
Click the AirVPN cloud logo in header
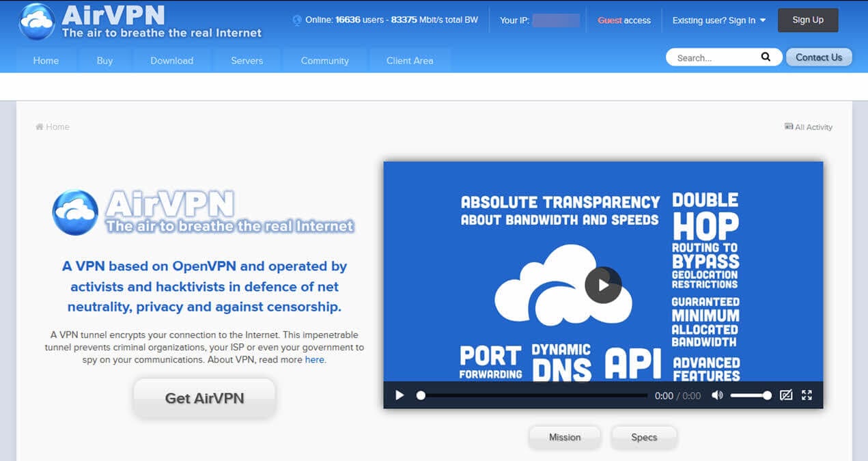pyautogui.click(x=38, y=21)
